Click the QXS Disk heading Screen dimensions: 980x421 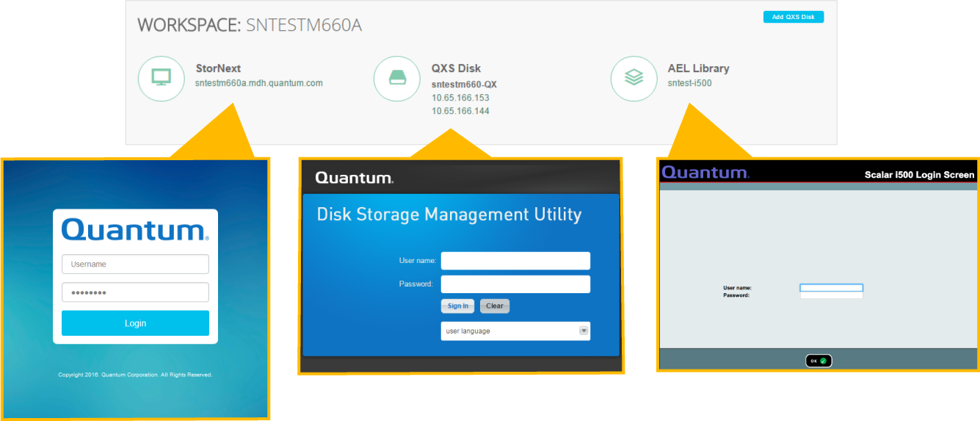tap(456, 68)
